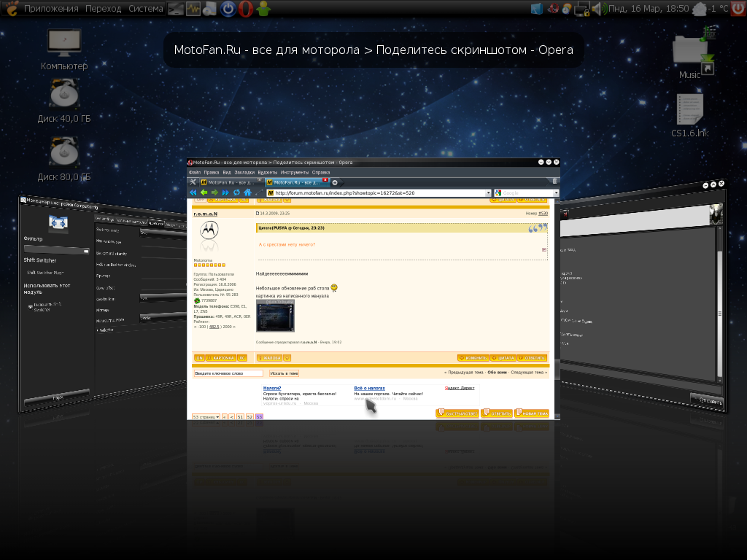The image size is (747, 560).
Task: Open Opera's Инструменты menu
Action: pos(295,172)
